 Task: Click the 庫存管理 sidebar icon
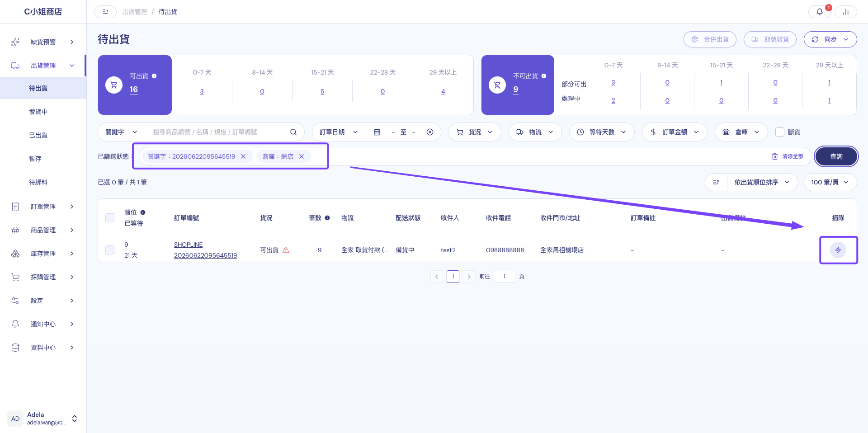[x=15, y=254]
